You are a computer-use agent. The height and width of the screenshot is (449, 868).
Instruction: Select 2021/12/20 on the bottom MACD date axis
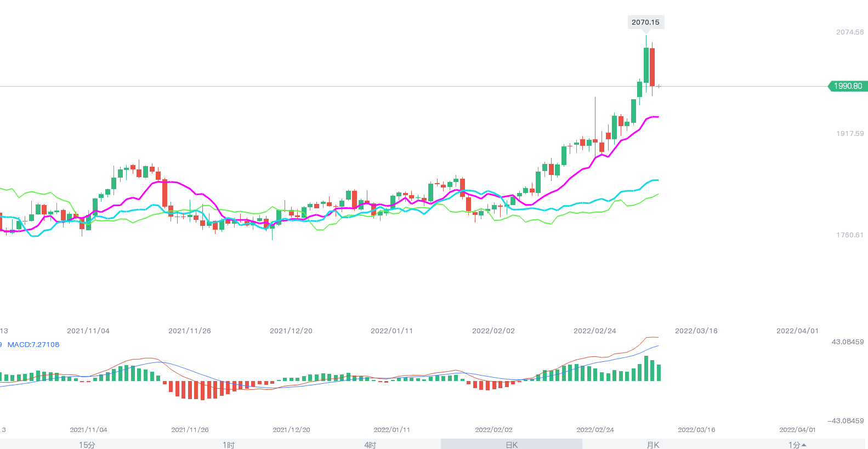tap(291, 430)
